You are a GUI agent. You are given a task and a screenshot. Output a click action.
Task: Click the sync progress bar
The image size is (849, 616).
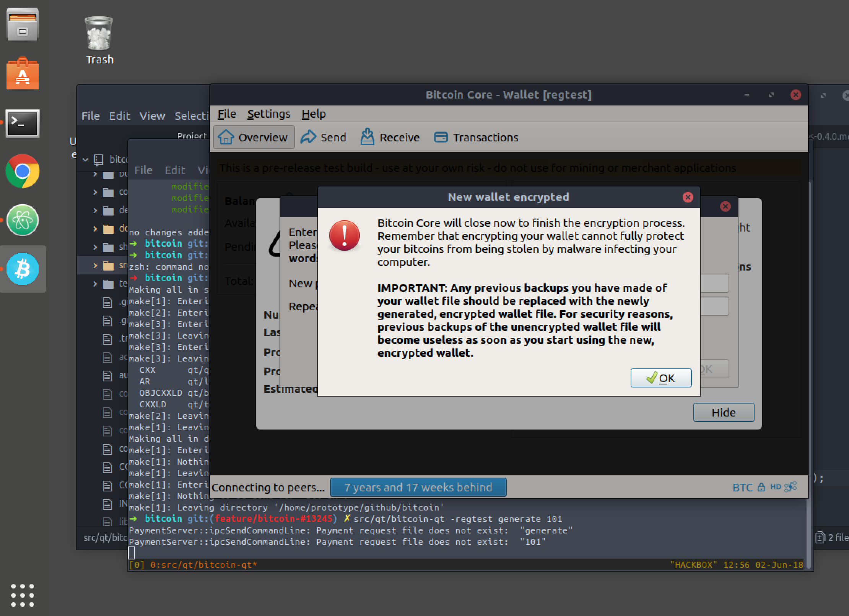418,488
